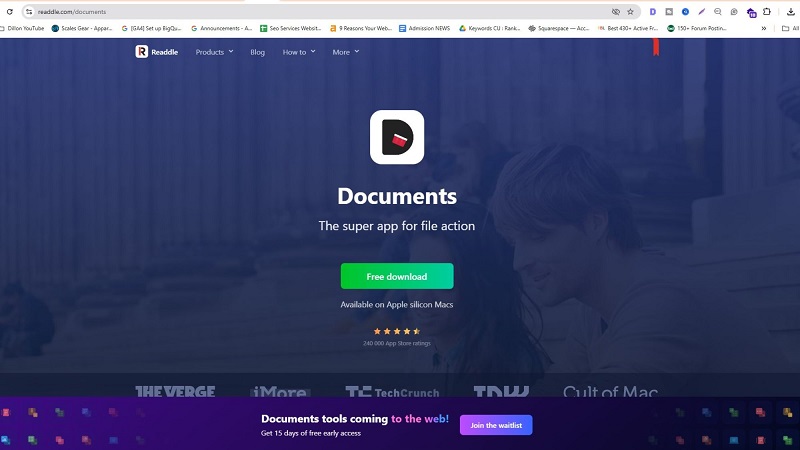Click the red bookmark ribbon icon
800x450 pixels.
click(656, 47)
